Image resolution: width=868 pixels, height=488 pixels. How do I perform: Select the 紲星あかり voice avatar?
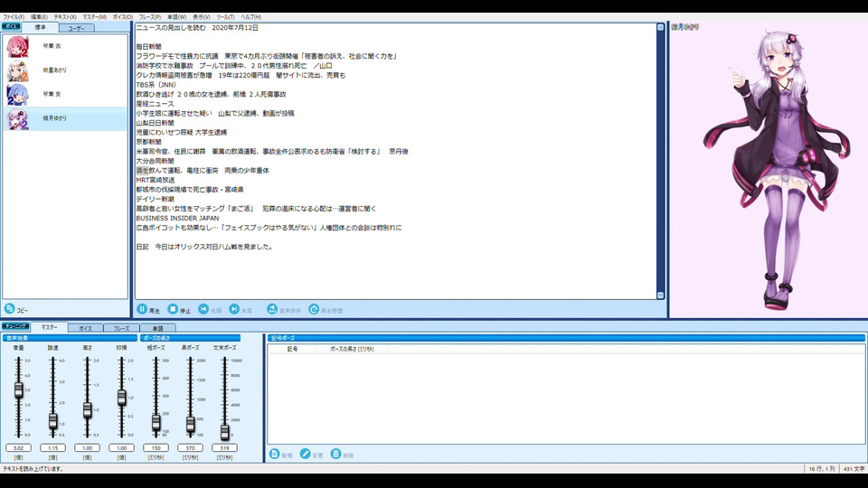18,70
